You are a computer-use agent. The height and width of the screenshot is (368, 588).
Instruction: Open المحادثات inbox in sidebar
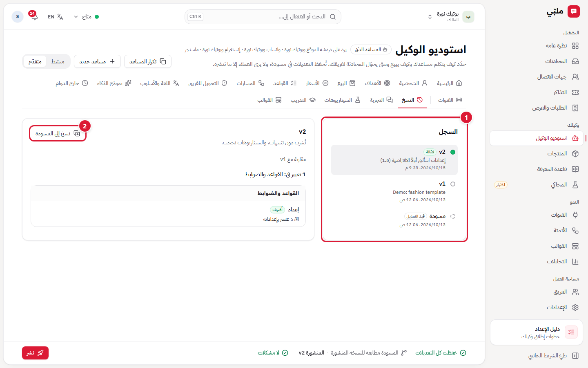pos(536,61)
